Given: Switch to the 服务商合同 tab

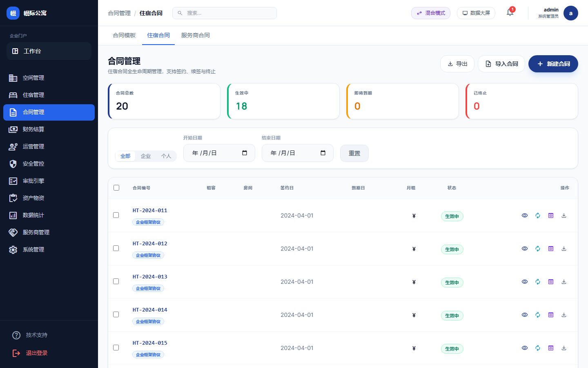Looking at the screenshot, I should click(x=196, y=35).
